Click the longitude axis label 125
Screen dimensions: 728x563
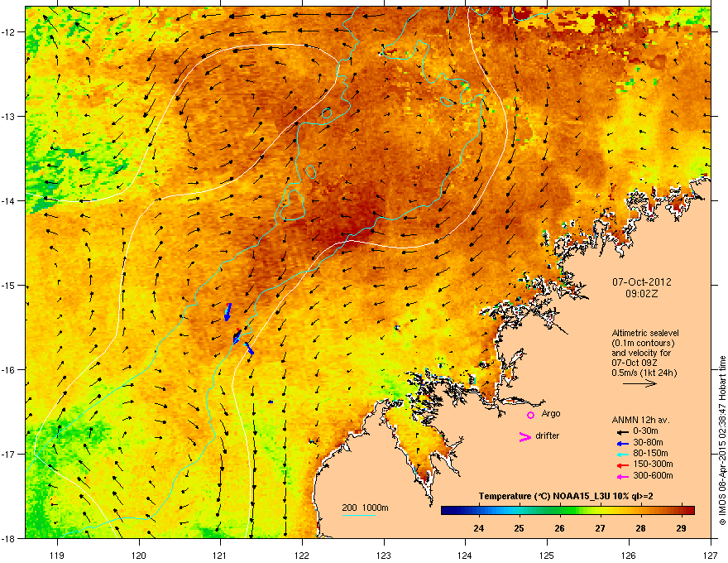(x=547, y=555)
